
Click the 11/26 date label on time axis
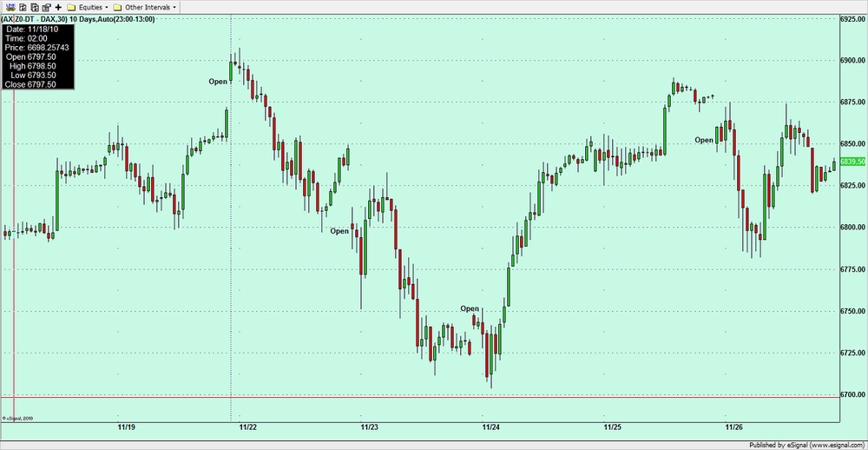pyautogui.click(x=734, y=427)
